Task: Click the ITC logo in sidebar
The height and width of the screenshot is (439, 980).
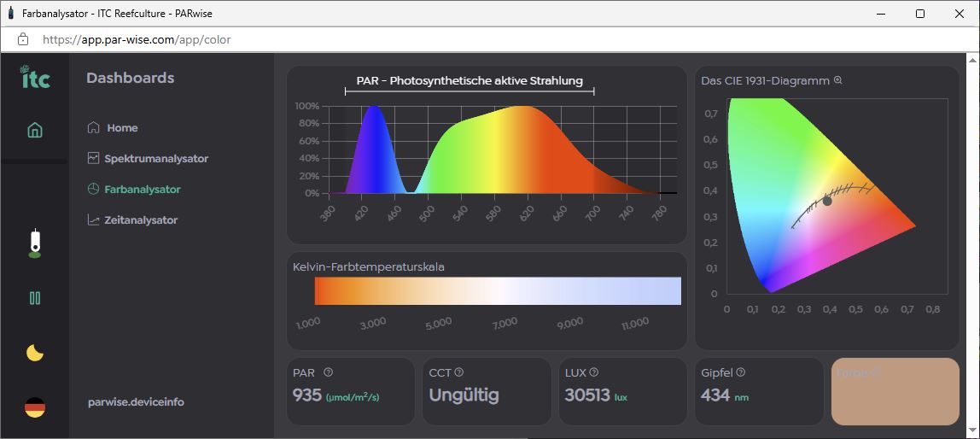Action: coord(35,77)
